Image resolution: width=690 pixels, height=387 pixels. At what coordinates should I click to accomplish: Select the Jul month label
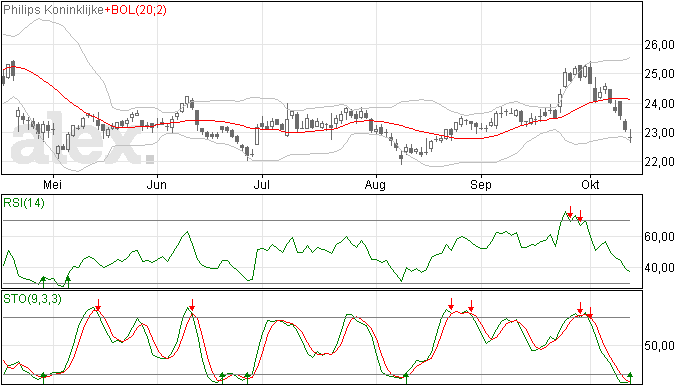261,184
